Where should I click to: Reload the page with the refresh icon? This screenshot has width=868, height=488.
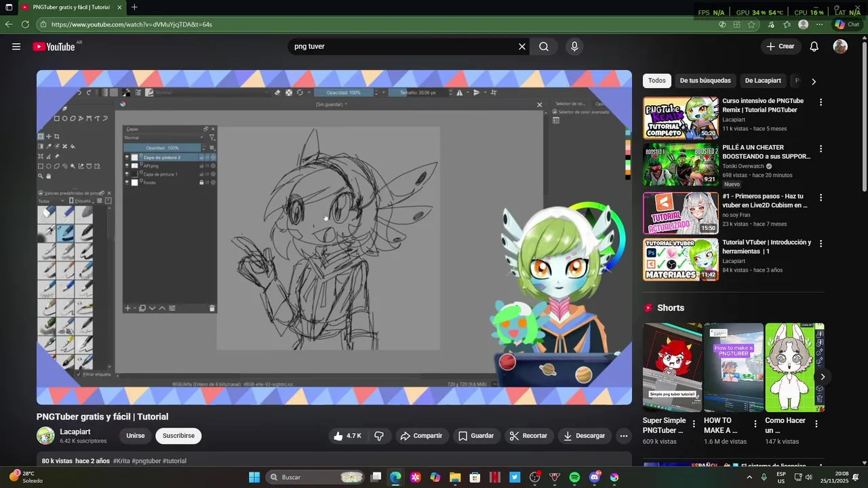[x=25, y=24]
